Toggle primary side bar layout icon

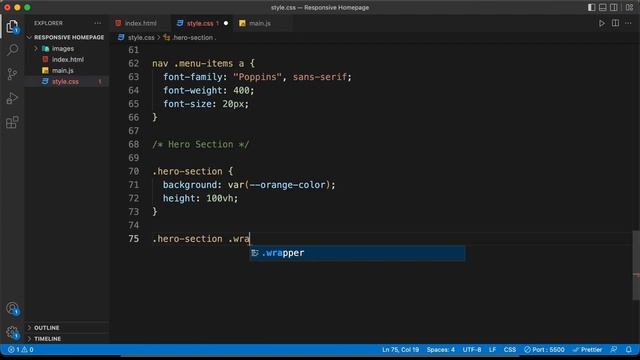click(x=591, y=7)
